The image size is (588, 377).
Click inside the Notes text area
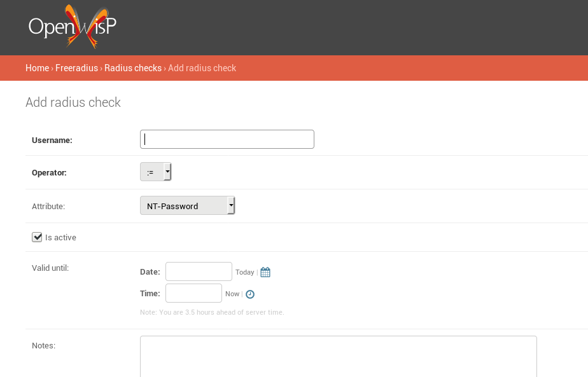tap(337, 357)
